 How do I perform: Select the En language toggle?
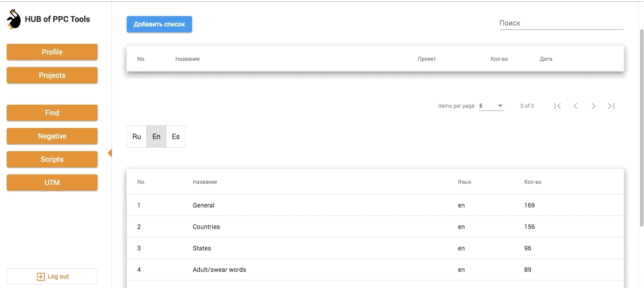156,136
